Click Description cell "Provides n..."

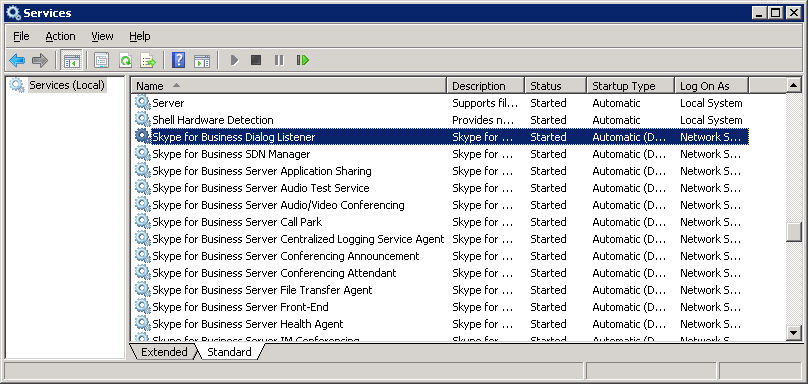tap(483, 120)
